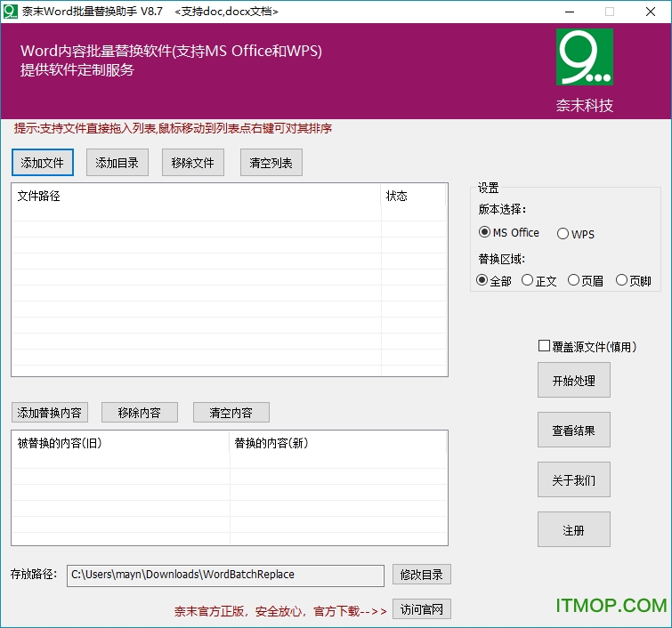The image size is (672, 628).
Task: Click the 添加文件 button
Action: (x=43, y=163)
